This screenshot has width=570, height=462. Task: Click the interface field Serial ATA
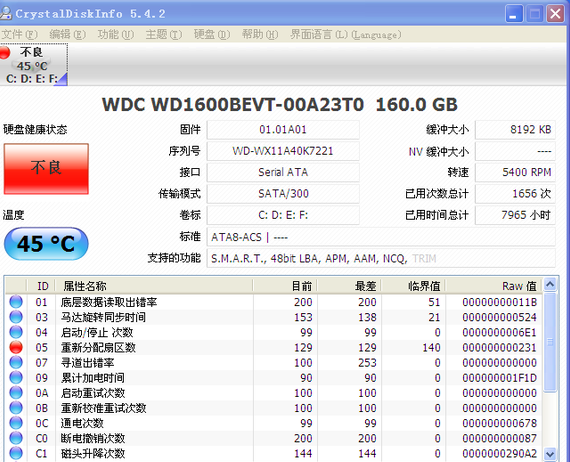283,172
